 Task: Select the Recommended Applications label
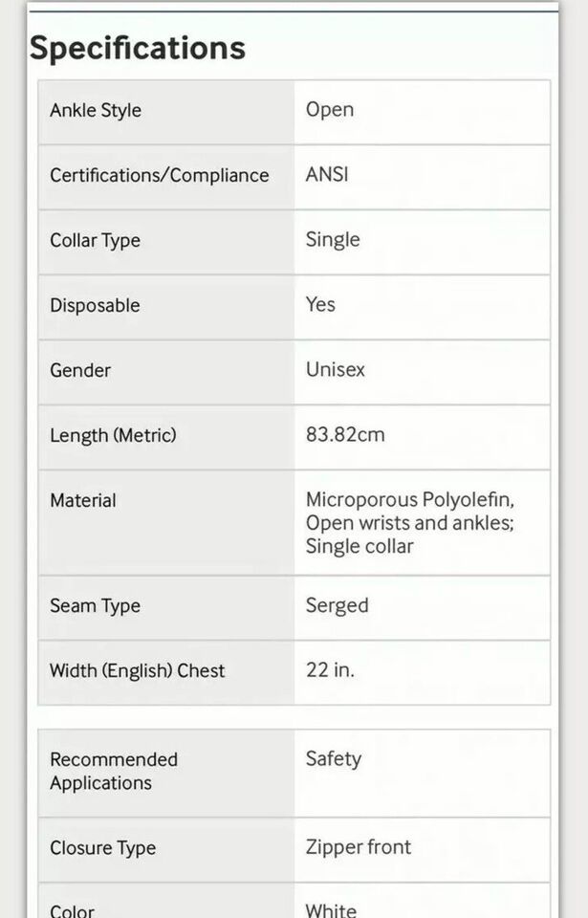click(x=114, y=771)
